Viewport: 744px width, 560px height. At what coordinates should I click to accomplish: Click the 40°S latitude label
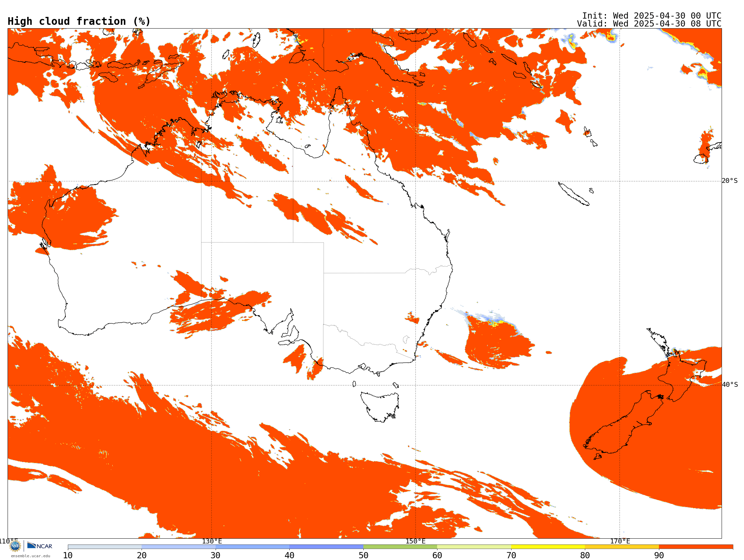tap(730, 385)
